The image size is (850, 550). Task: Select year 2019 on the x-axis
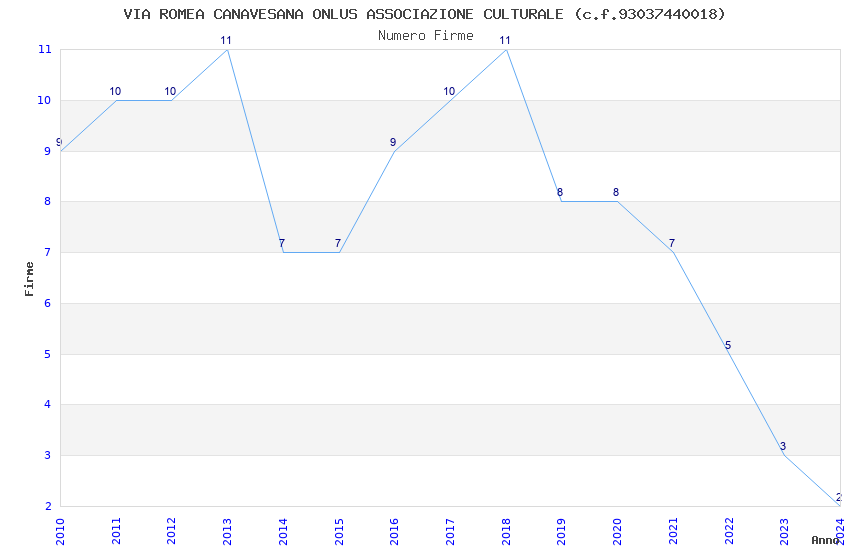[562, 532]
